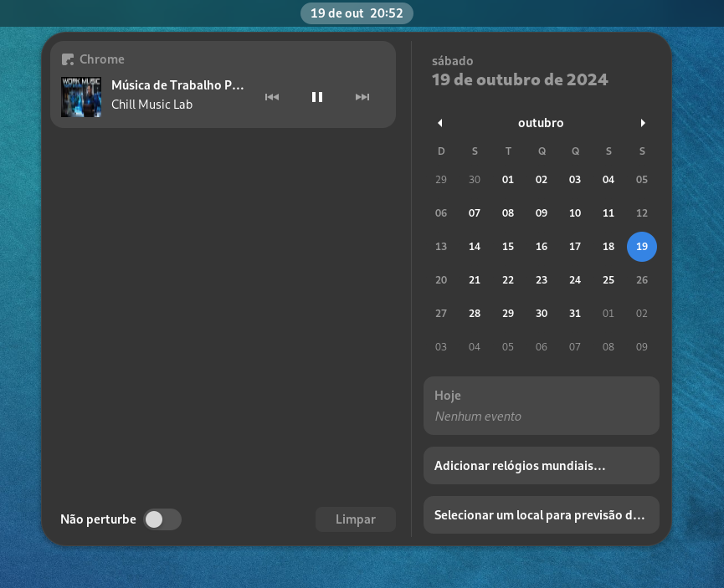Open Adicionar relógios mundiais
Screen dimensions: 724x588
[542, 466]
